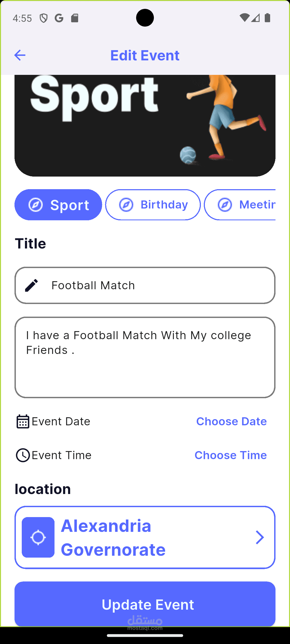Image resolution: width=290 pixels, height=644 pixels.
Task: Click the compass icon on Birthday chip
Action: [x=126, y=205]
